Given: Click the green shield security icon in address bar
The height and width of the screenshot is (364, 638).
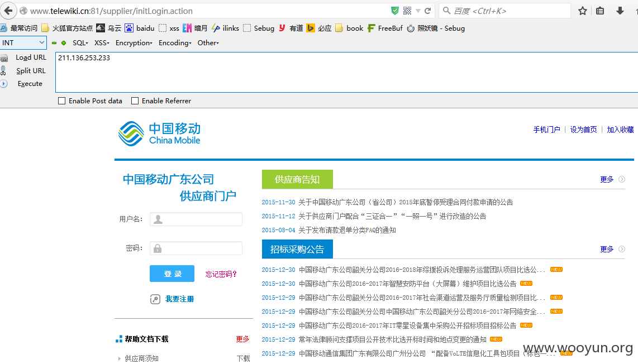Looking at the screenshot, I should tap(394, 11).
